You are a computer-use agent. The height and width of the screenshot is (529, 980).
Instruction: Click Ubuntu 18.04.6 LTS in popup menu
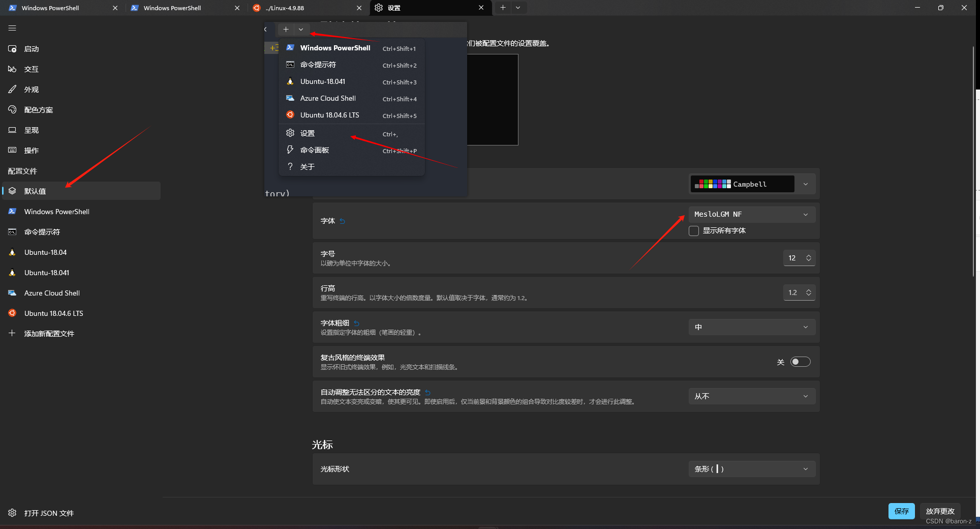point(352,115)
